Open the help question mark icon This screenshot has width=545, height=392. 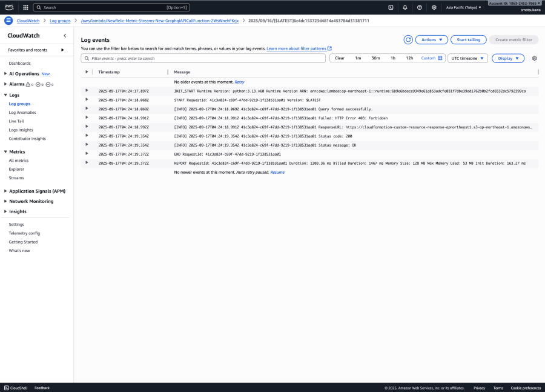tap(420, 7)
